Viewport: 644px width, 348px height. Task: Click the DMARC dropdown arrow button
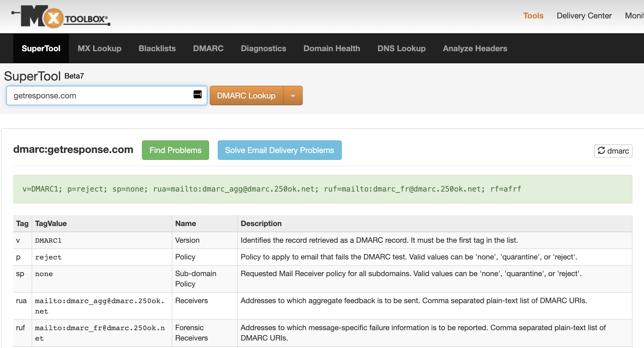click(294, 95)
